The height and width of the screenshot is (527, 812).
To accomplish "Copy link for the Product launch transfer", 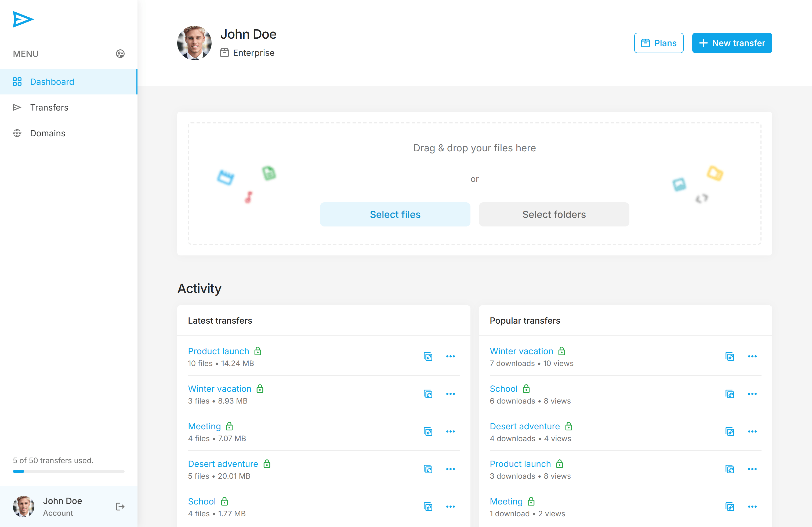I will tap(428, 357).
